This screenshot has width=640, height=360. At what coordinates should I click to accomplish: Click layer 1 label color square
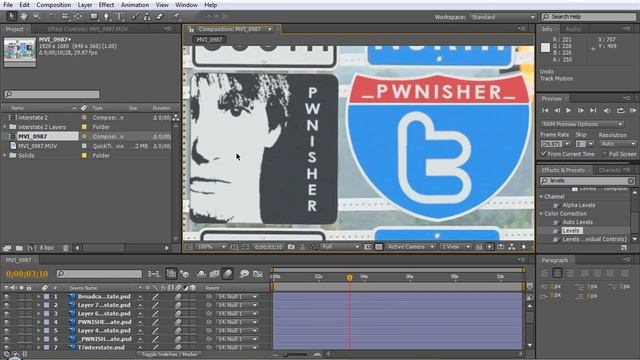point(46,297)
